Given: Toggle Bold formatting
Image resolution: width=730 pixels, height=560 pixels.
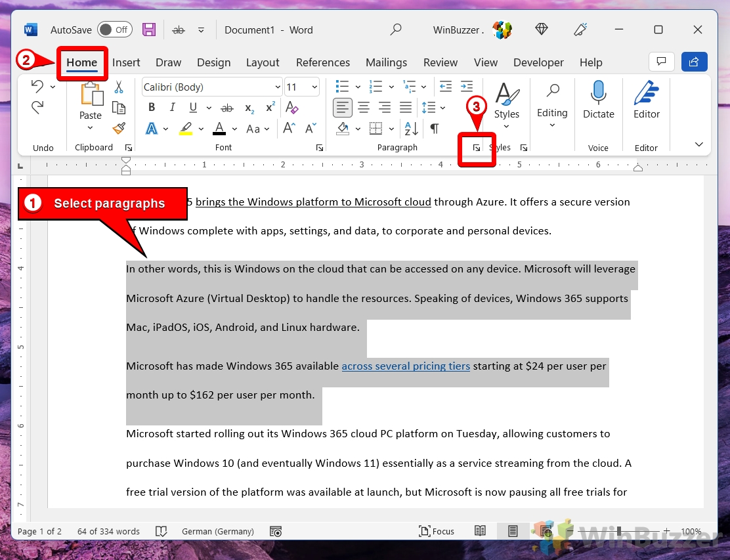Looking at the screenshot, I should 151,108.
